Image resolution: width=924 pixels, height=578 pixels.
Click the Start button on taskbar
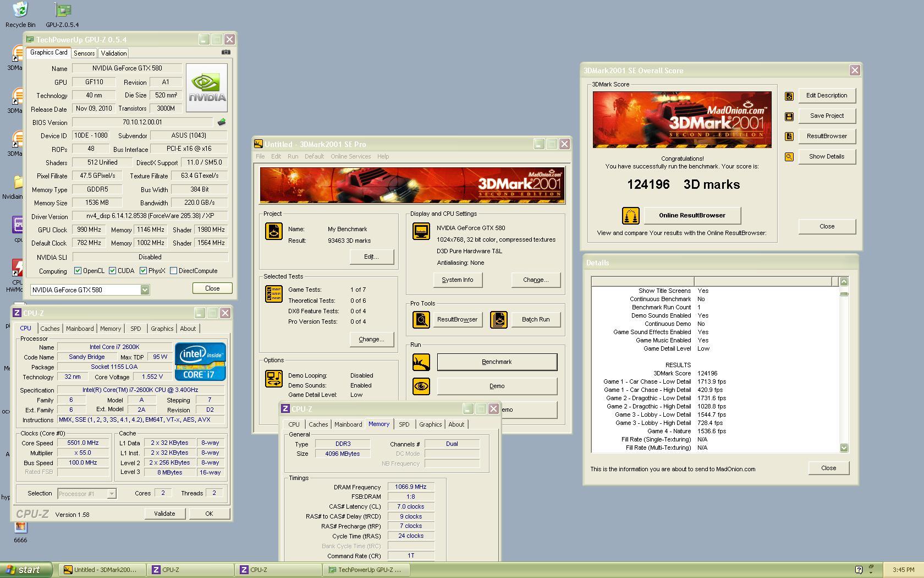(x=26, y=570)
